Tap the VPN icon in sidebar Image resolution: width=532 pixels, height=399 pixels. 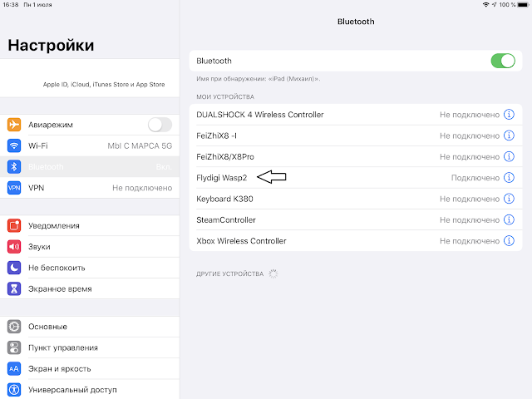pyautogui.click(x=14, y=188)
